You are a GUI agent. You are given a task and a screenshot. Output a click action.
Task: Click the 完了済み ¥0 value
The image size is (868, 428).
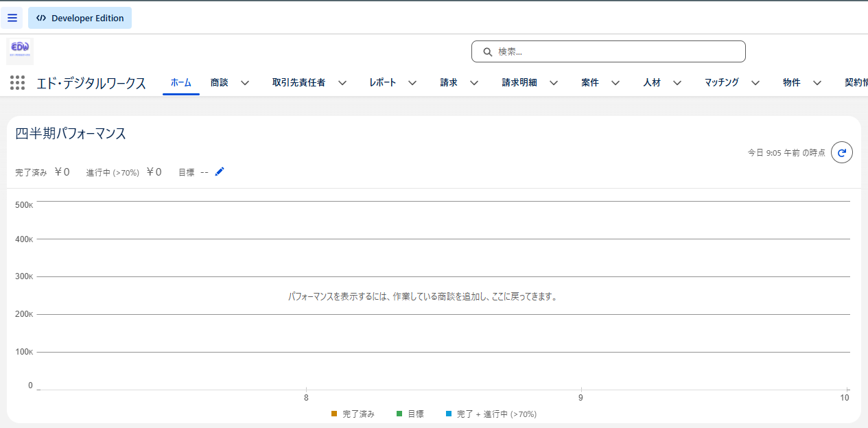(x=62, y=172)
